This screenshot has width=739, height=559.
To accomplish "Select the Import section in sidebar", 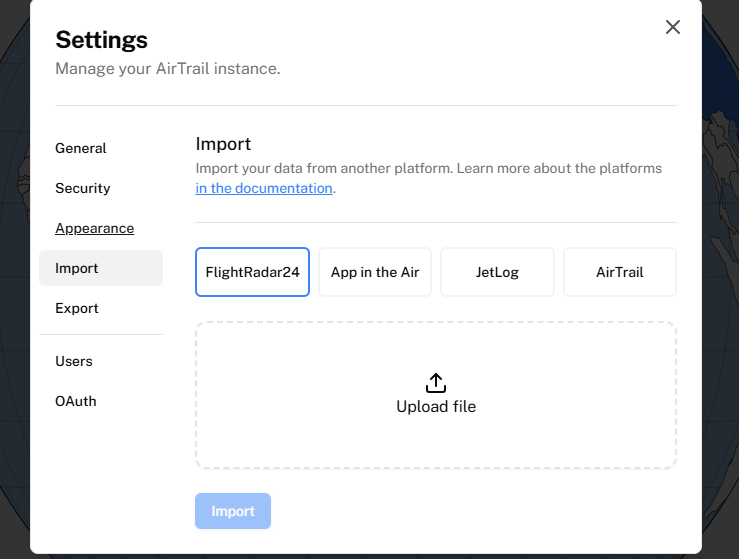I will (x=101, y=268).
